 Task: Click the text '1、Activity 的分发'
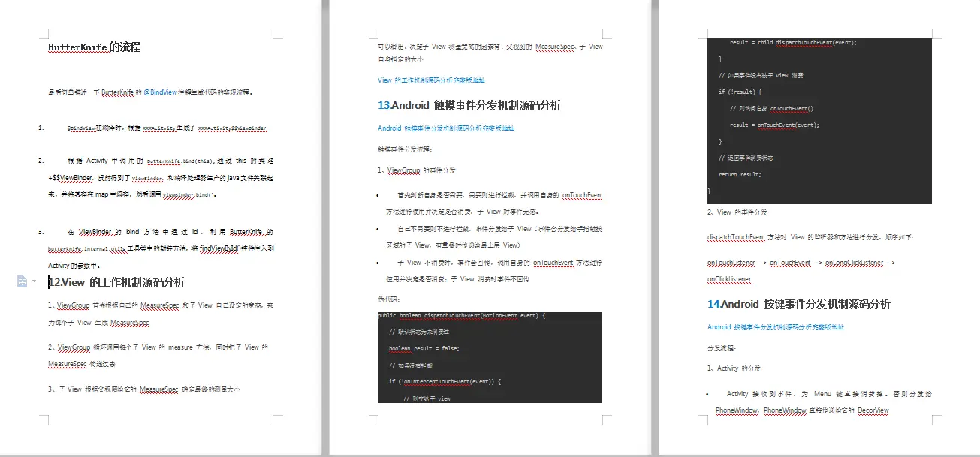click(x=734, y=369)
